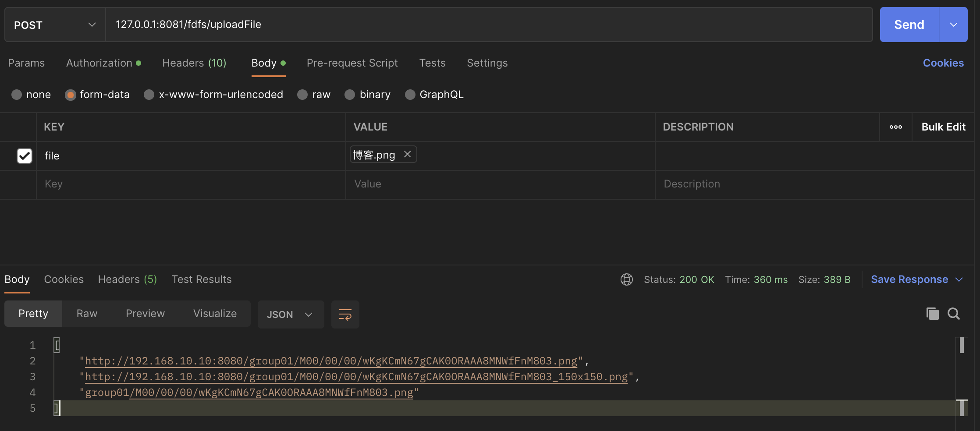Image resolution: width=980 pixels, height=431 pixels.
Task: Open search in the response body
Action: pyautogui.click(x=953, y=314)
